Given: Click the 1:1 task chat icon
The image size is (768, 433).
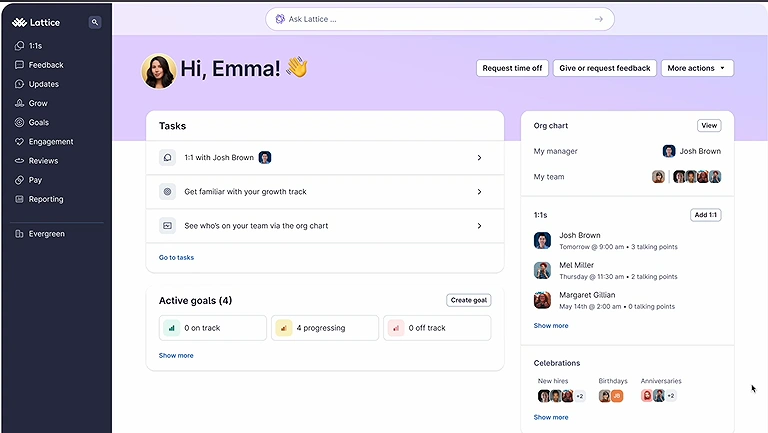Looking at the screenshot, I should click(x=168, y=157).
